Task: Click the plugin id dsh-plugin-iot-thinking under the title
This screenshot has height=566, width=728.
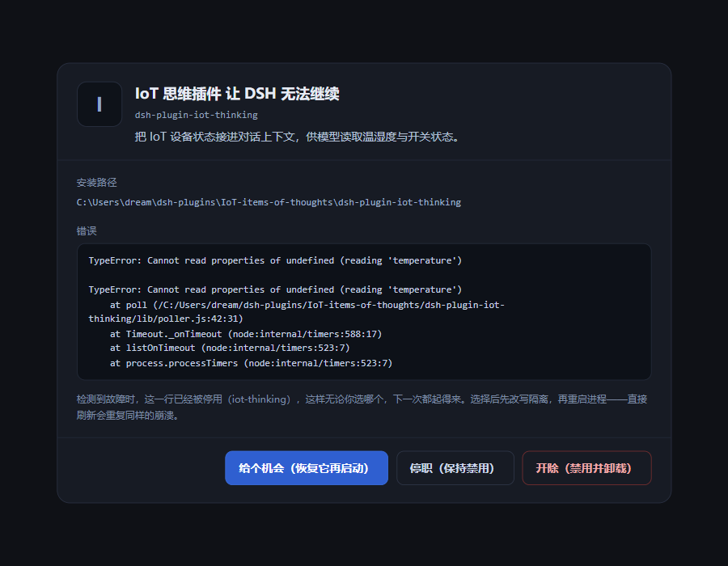Action: click(x=196, y=115)
